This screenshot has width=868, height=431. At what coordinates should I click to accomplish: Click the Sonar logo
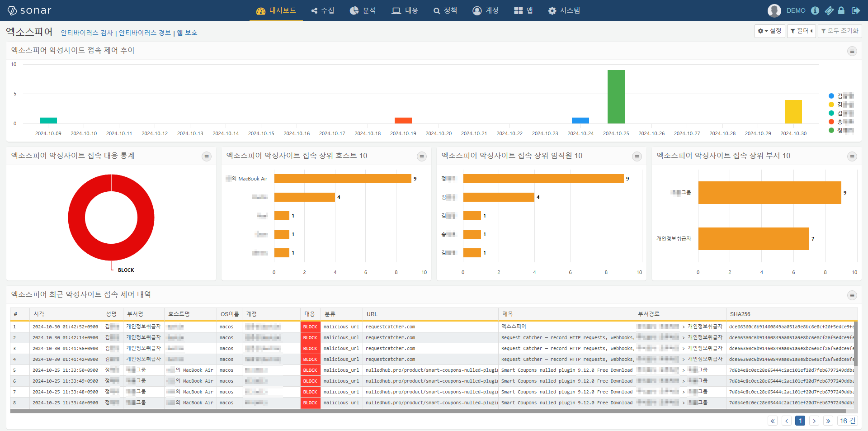point(29,10)
